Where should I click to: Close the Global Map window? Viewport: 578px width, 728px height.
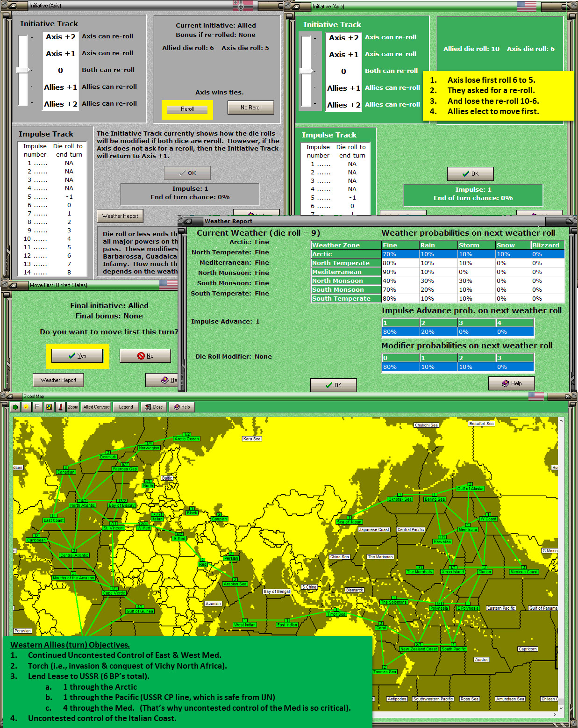154,407
